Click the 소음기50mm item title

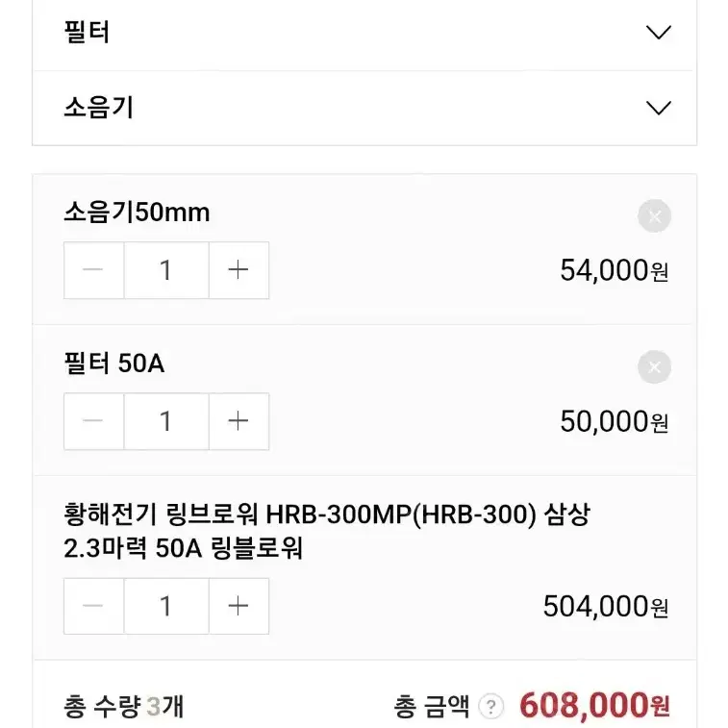pos(137,213)
